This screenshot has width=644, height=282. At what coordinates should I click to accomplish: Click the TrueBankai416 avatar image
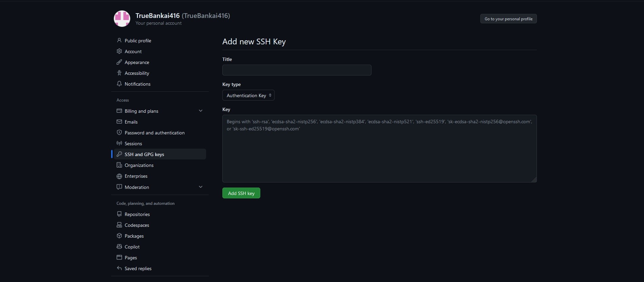point(122,19)
